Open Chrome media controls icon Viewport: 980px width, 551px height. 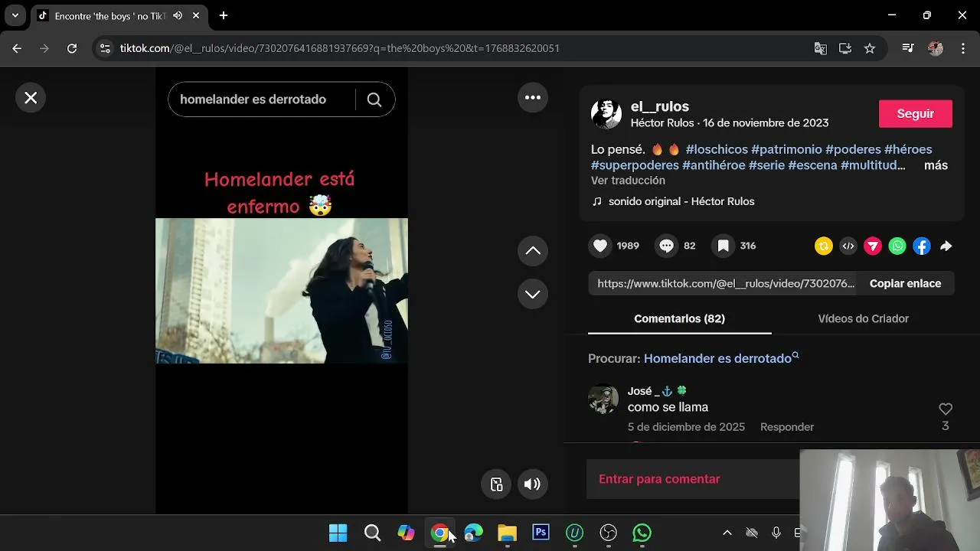pos(908,48)
